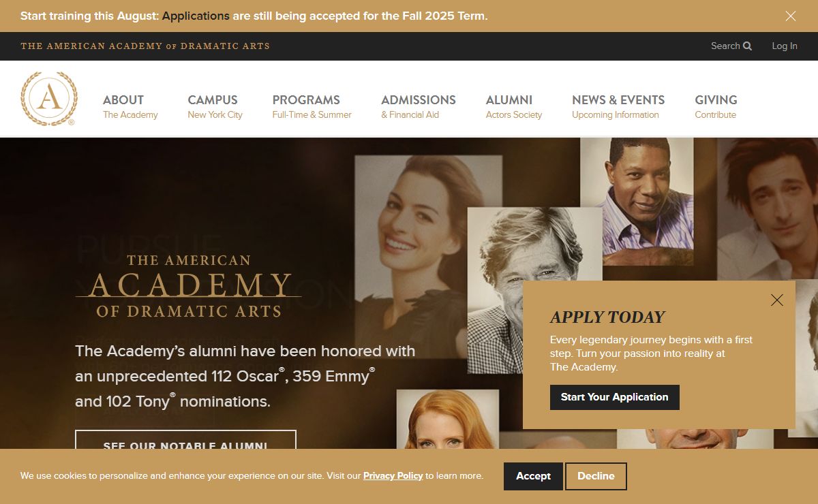Open the Programs menu
The image size is (818, 504).
point(312,106)
